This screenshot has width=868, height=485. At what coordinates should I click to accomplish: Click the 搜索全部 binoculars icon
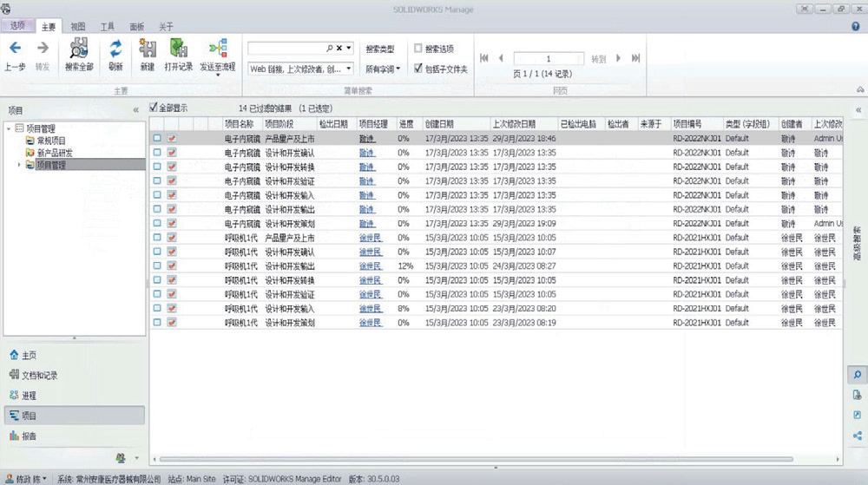(x=79, y=49)
